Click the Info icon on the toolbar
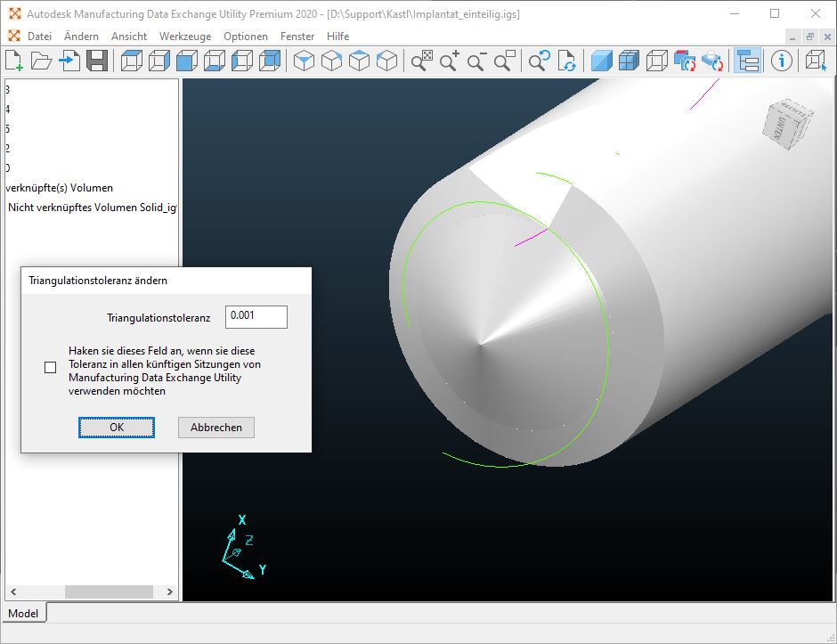Image resolution: width=837 pixels, height=644 pixels. pos(781,61)
